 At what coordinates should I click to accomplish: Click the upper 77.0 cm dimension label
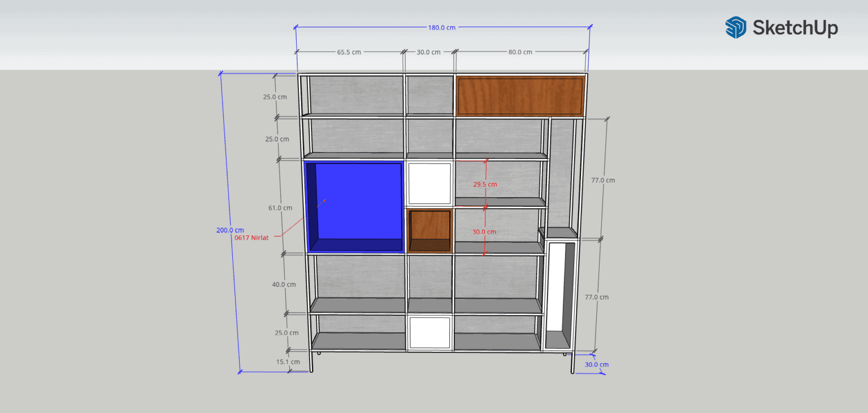pos(603,180)
